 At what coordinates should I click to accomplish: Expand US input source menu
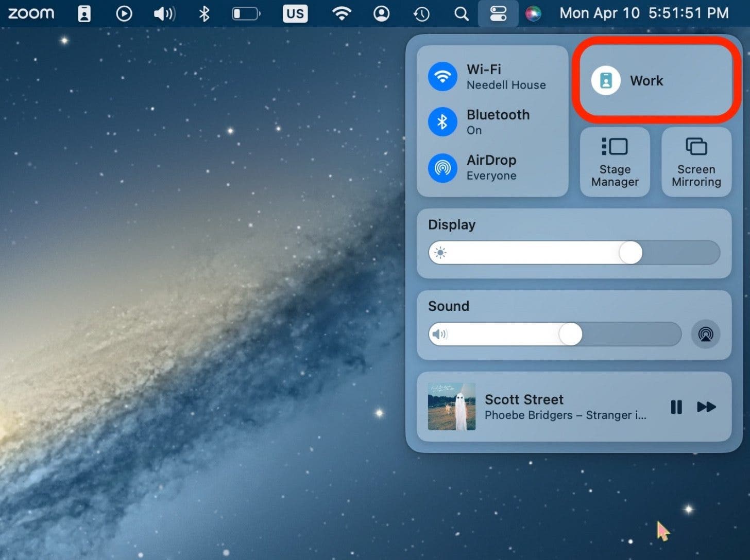pos(295,13)
